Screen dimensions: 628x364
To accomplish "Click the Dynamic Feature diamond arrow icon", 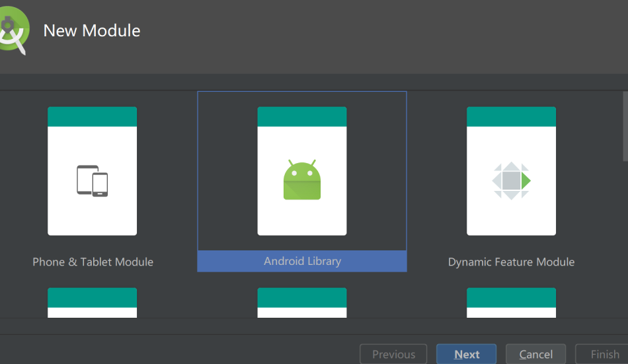I will pyautogui.click(x=512, y=180).
